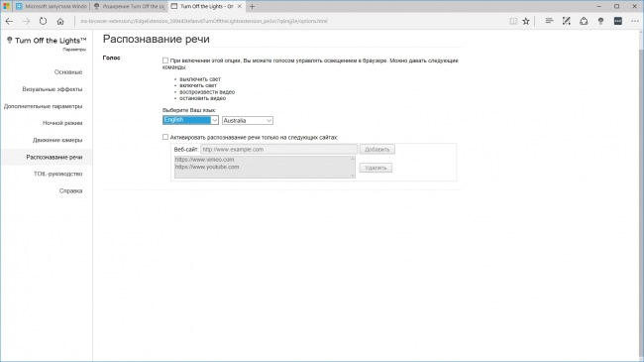Viewport: 644px width, 362px height.
Task: Click the Веб-сайт URL input field
Action: (x=278, y=150)
